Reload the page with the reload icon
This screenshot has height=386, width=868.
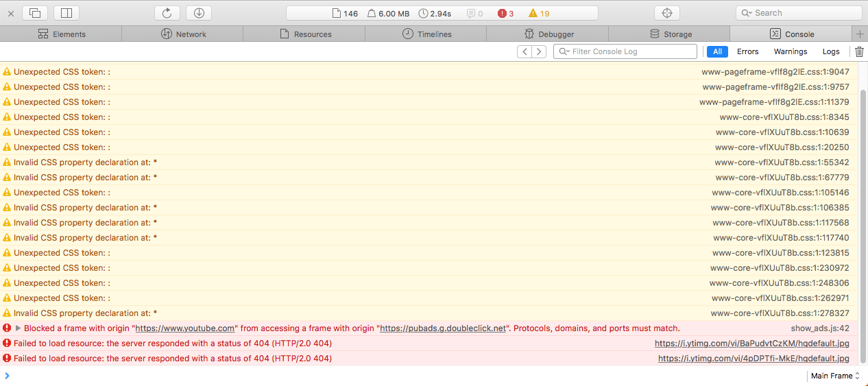click(x=167, y=13)
